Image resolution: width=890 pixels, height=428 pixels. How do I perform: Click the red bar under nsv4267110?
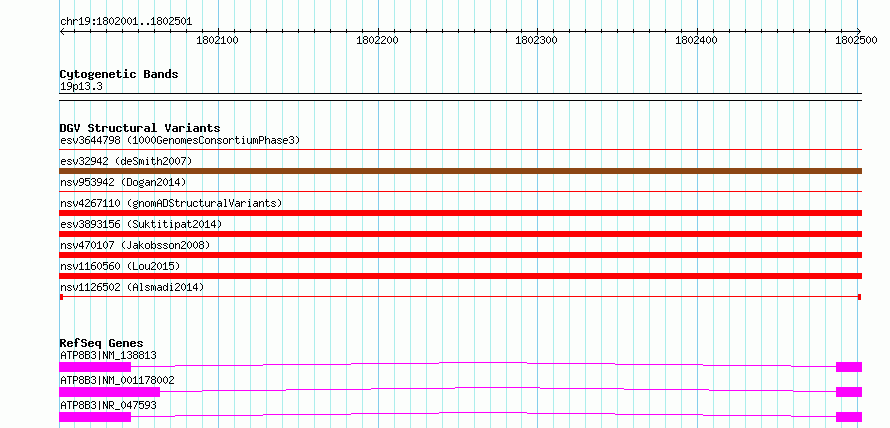click(460, 213)
